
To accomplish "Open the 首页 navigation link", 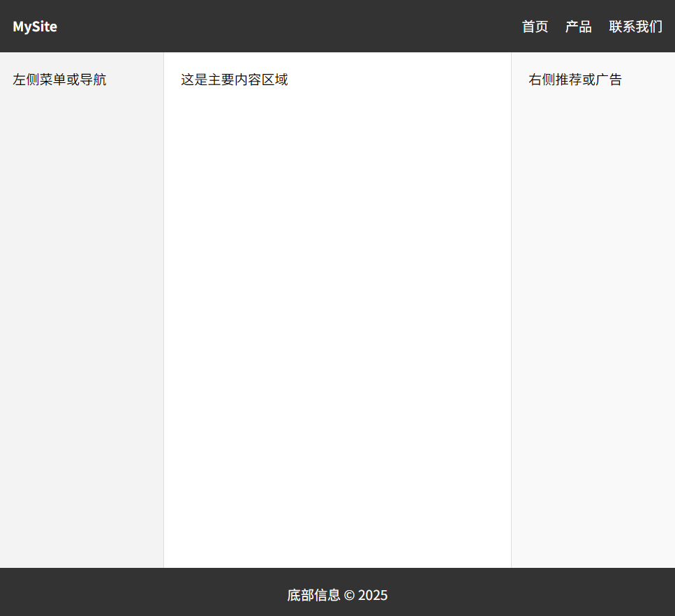I will (535, 27).
